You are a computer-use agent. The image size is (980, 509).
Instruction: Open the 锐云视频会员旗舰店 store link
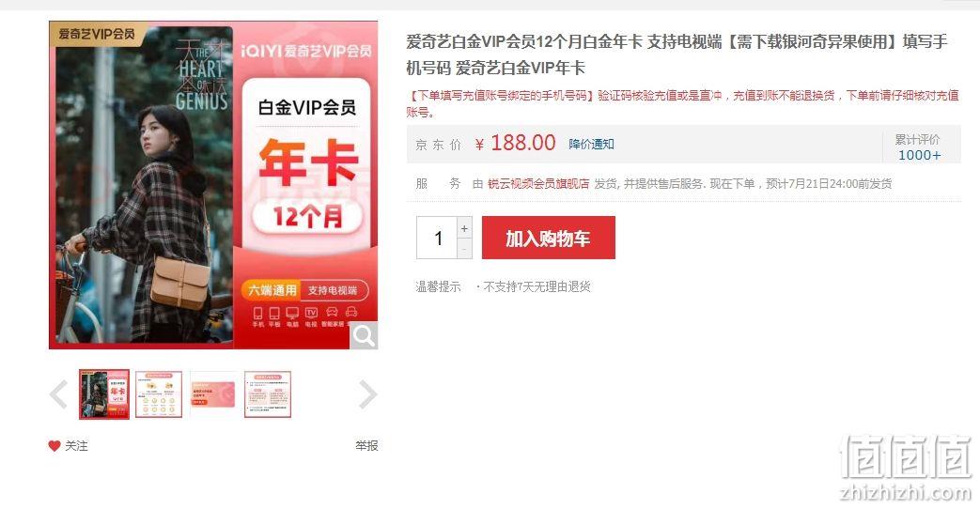tap(538, 184)
